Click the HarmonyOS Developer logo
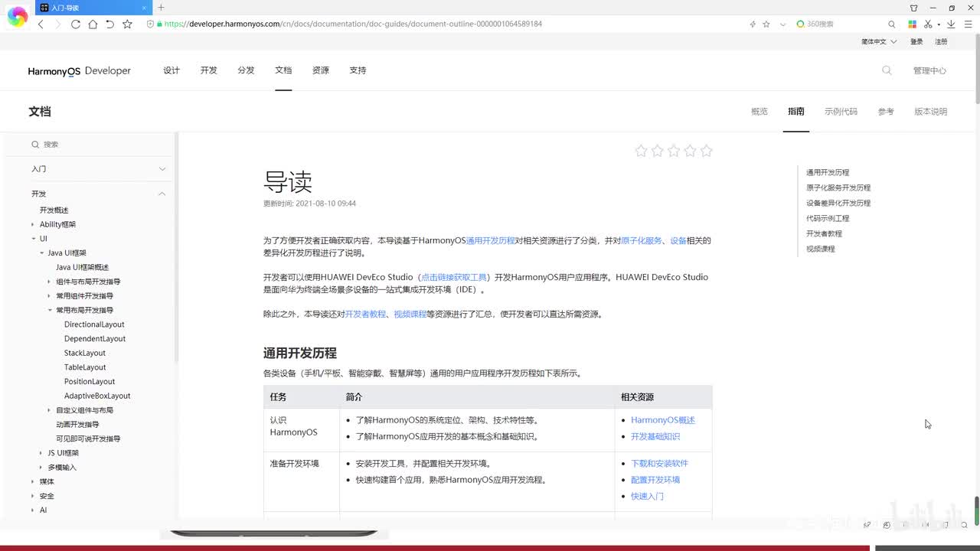980x551 pixels. (80, 70)
